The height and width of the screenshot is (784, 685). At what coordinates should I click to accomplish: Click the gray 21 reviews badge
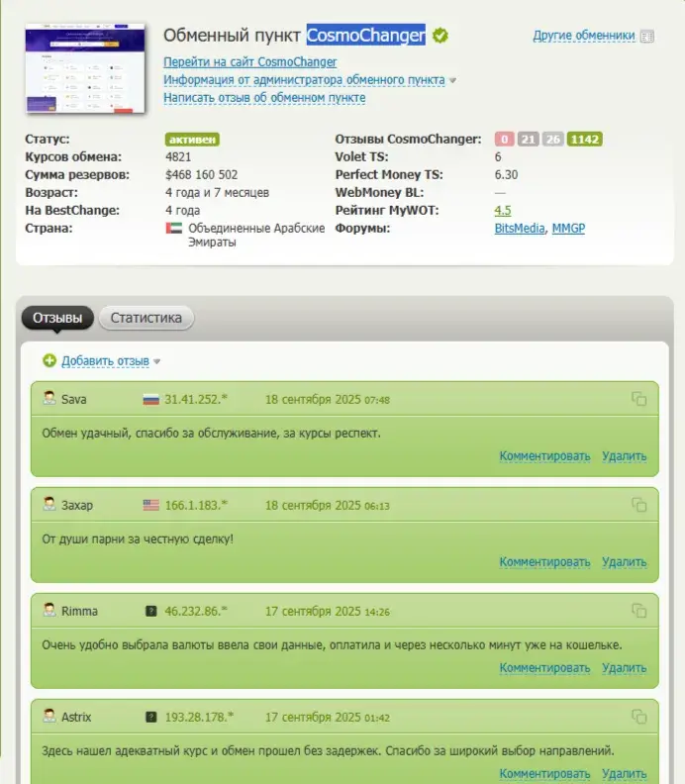pyautogui.click(x=528, y=139)
